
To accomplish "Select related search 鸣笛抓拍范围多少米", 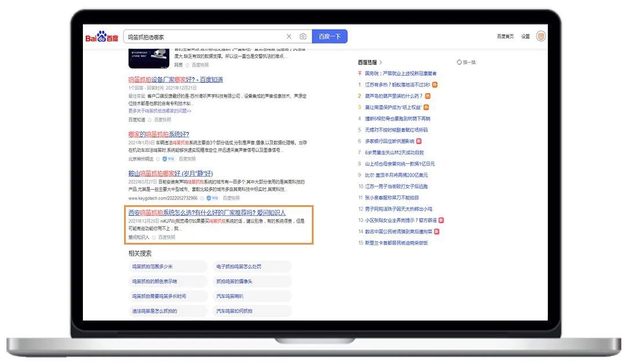I will coord(152,267).
